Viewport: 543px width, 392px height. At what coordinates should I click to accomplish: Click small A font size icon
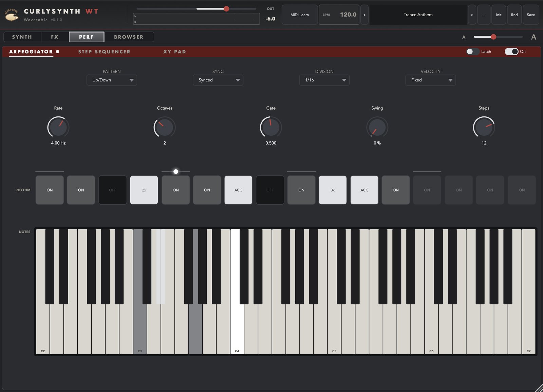coord(464,37)
